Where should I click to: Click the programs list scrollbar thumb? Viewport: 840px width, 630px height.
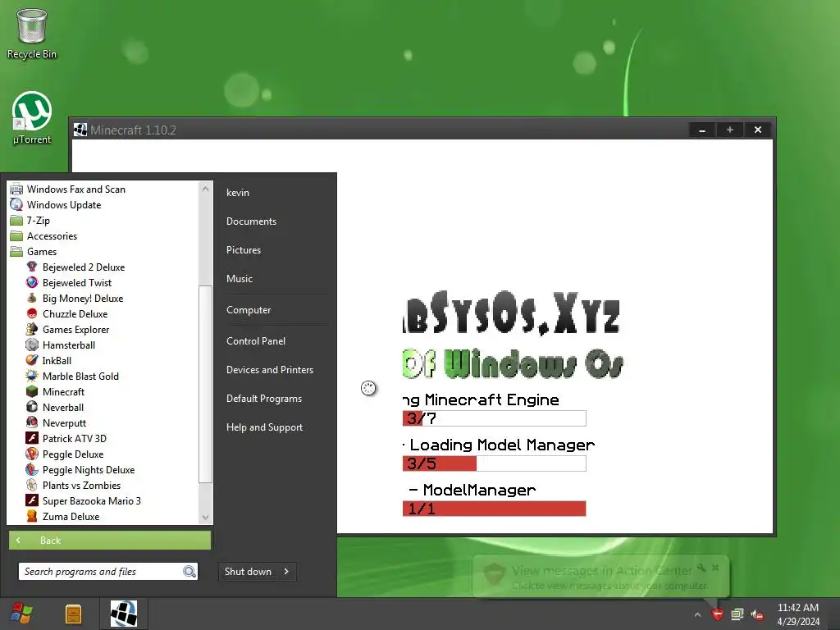click(205, 384)
